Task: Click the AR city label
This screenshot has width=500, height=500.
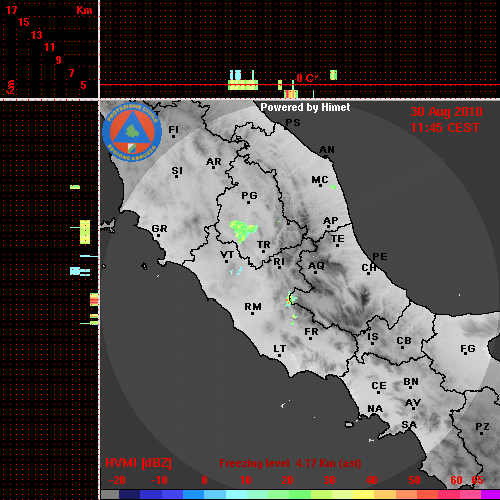Action: tap(214, 162)
